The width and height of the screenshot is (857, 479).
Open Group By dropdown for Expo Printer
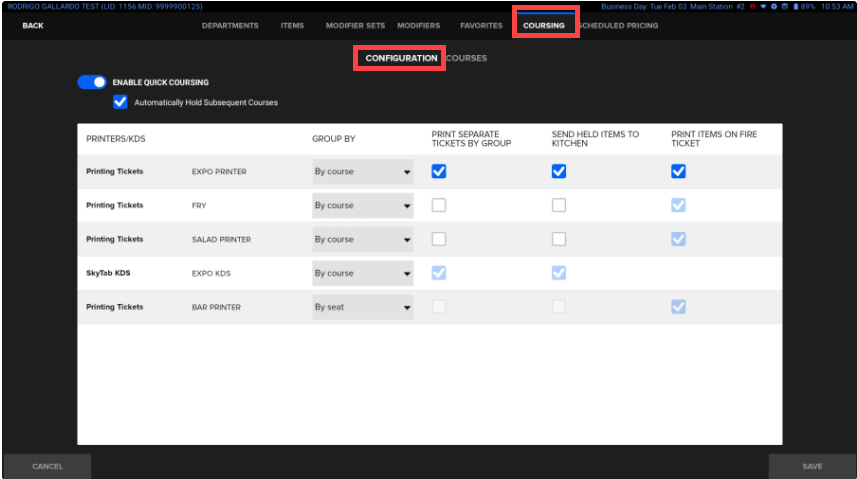pos(362,172)
